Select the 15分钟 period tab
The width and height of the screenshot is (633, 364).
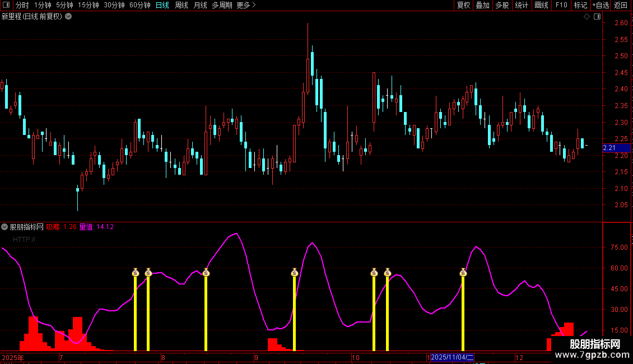pos(89,5)
